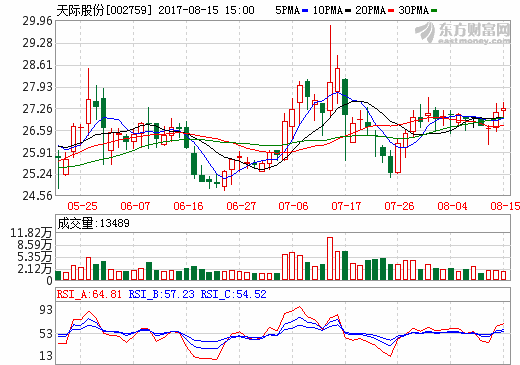The image size is (520, 365).
Task: Click RSI axis label 93
Action: point(46,310)
